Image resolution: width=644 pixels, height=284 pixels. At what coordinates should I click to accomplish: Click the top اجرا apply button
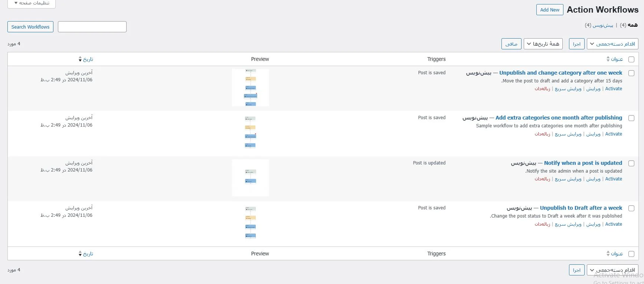coord(576,44)
